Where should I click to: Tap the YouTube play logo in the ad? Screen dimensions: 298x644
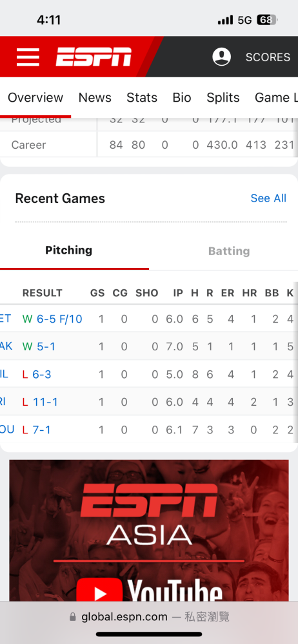point(99,591)
